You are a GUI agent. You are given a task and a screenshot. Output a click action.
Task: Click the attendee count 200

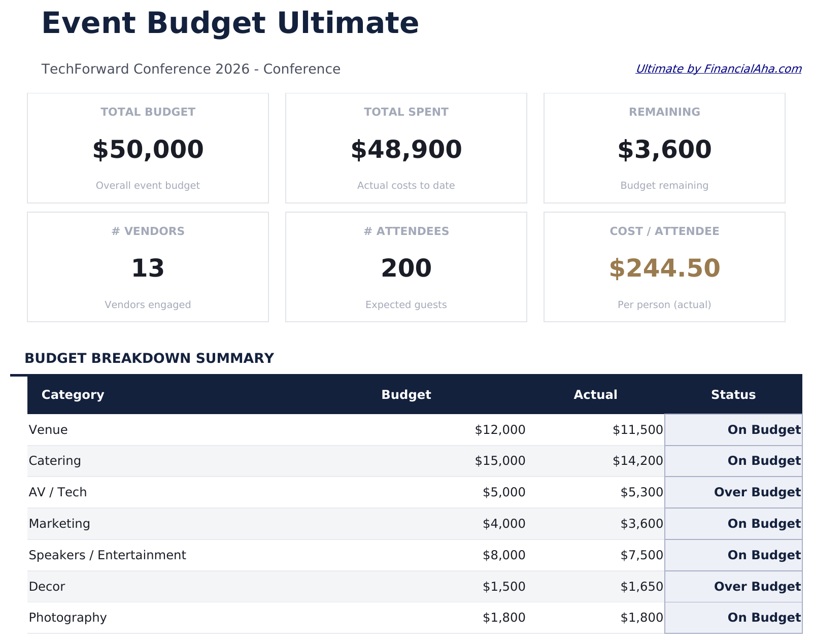coord(405,268)
